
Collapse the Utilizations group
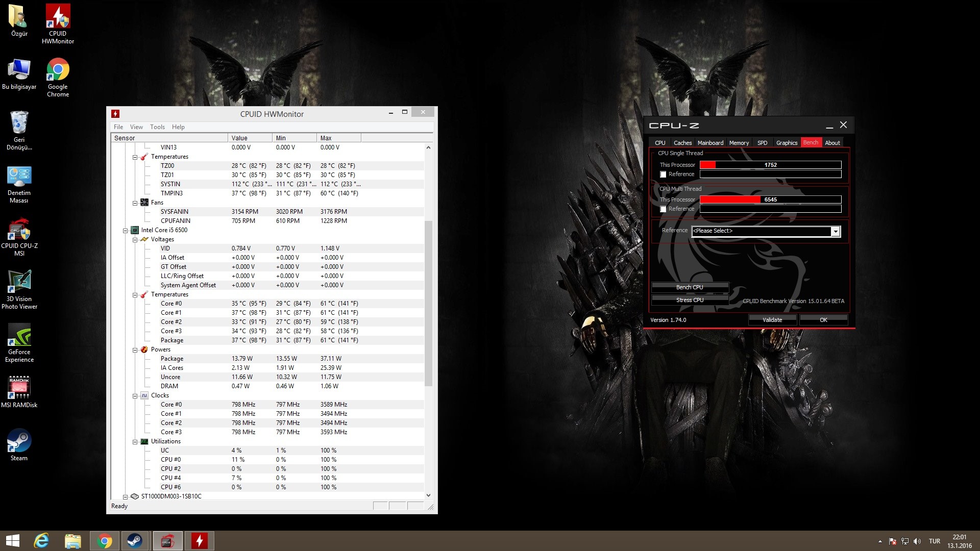(135, 442)
